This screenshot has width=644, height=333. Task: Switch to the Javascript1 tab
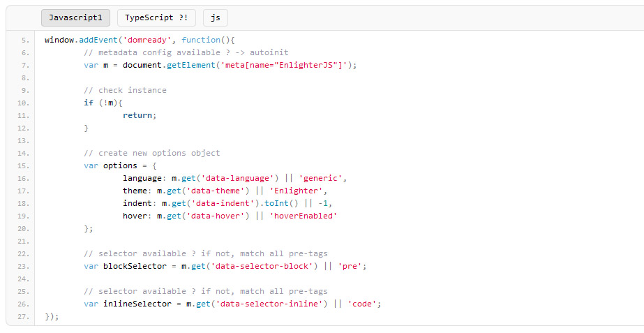[75, 17]
